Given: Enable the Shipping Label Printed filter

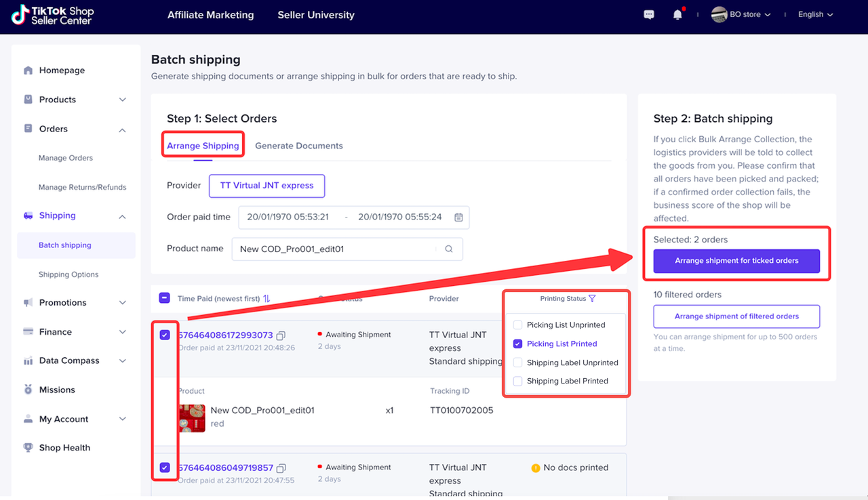Looking at the screenshot, I should click(518, 381).
